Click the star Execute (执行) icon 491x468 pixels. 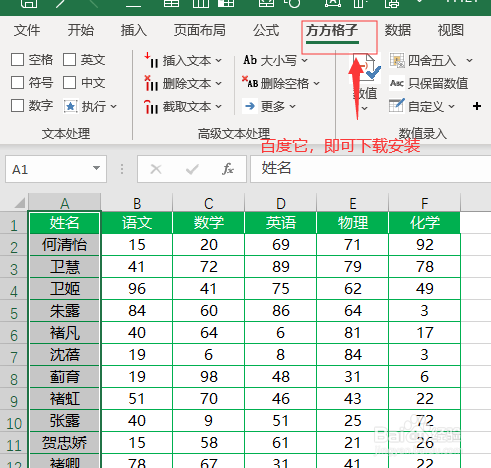(70, 106)
